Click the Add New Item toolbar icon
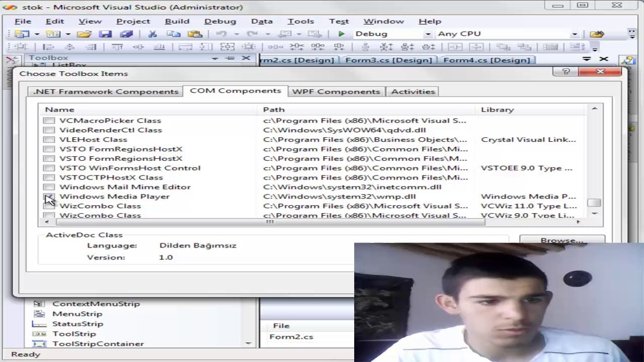 pos(52,34)
